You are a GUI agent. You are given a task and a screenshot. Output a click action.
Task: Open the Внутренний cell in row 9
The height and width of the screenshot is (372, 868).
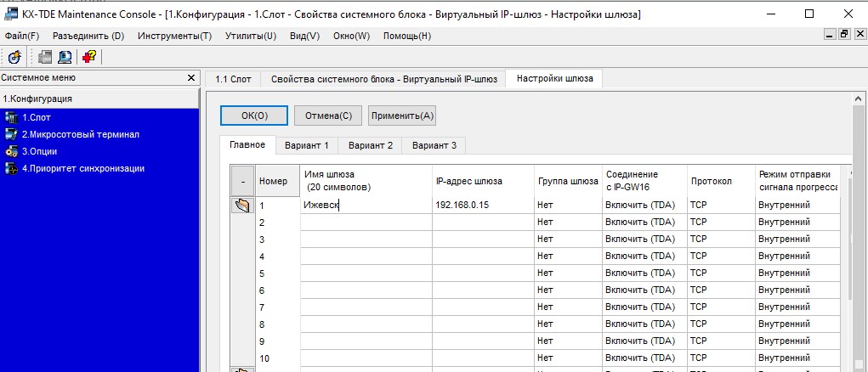797,341
